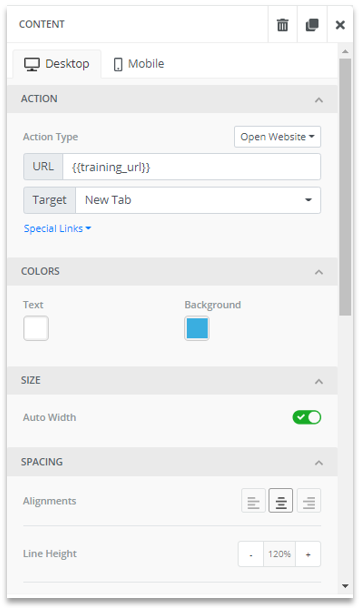Open the Action Type dropdown
Viewport: 360px width, 611px height.
[x=277, y=137]
